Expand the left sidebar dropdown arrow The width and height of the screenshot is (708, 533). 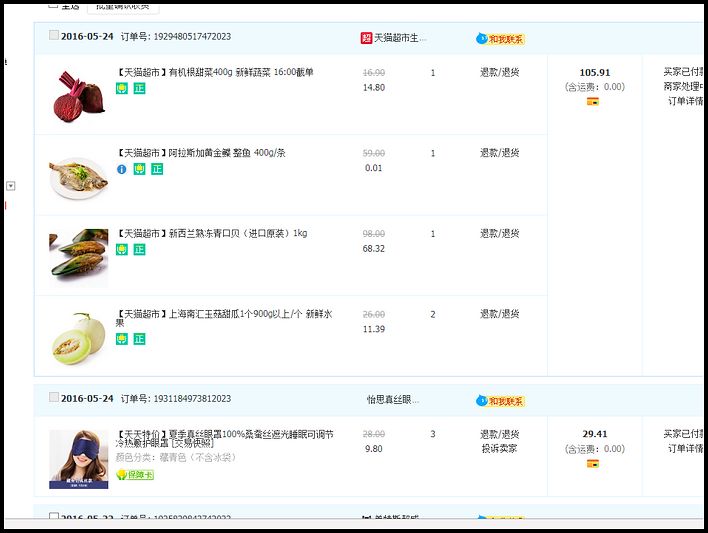[x=11, y=186]
